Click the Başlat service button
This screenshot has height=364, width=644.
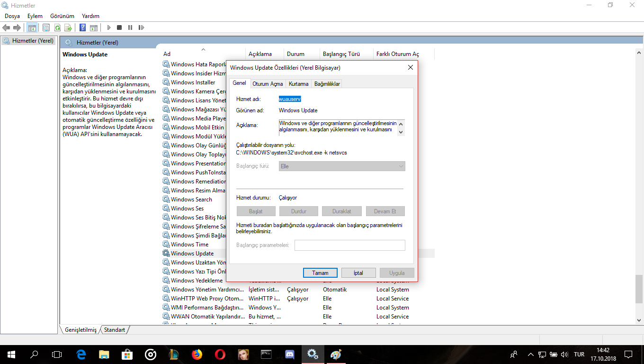tap(256, 211)
